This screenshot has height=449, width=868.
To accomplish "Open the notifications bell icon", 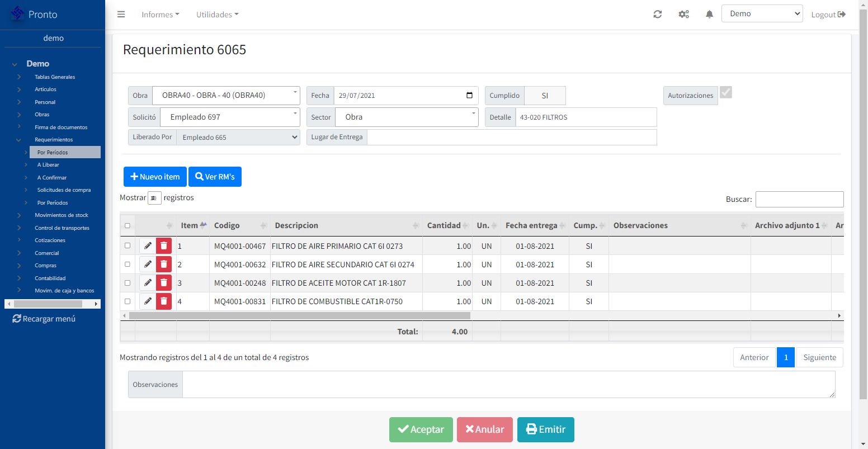I will pos(709,15).
